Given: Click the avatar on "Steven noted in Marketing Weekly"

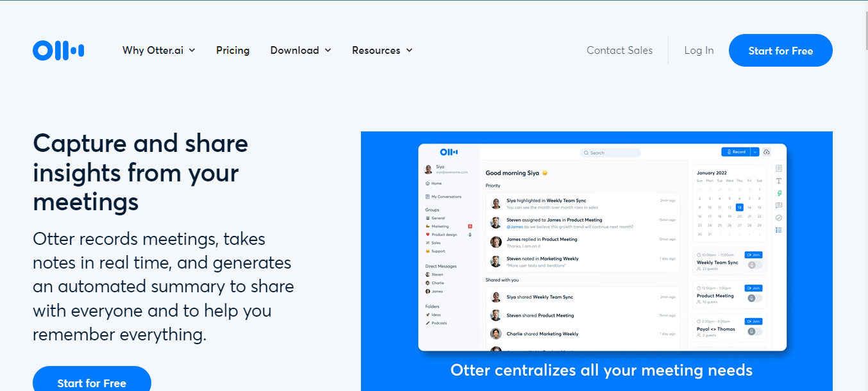Looking at the screenshot, I should (496, 261).
